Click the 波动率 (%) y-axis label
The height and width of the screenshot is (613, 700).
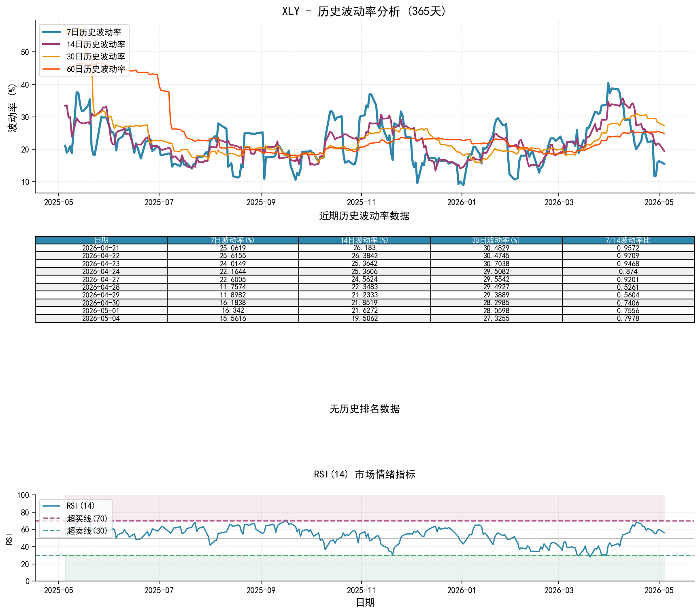click(13, 108)
